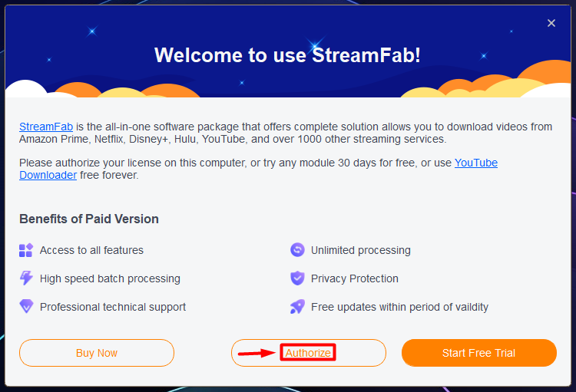Close the StreamFab welcome dialog

tap(551, 23)
